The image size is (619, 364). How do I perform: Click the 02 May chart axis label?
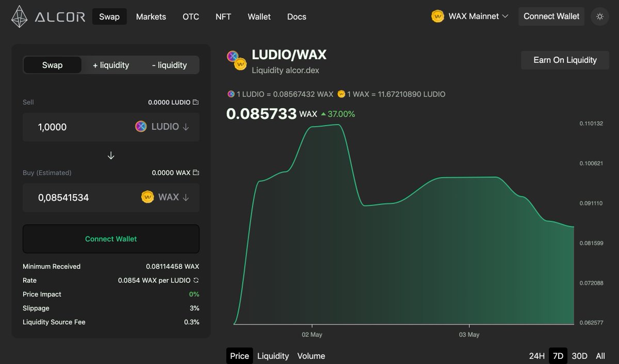point(312,335)
